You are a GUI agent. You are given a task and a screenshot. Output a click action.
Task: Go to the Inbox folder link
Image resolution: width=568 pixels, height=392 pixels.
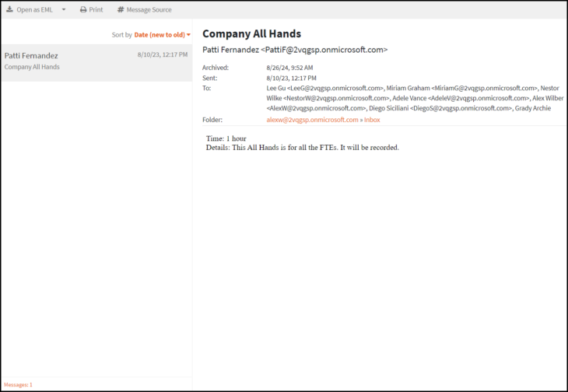[x=372, y=120]
